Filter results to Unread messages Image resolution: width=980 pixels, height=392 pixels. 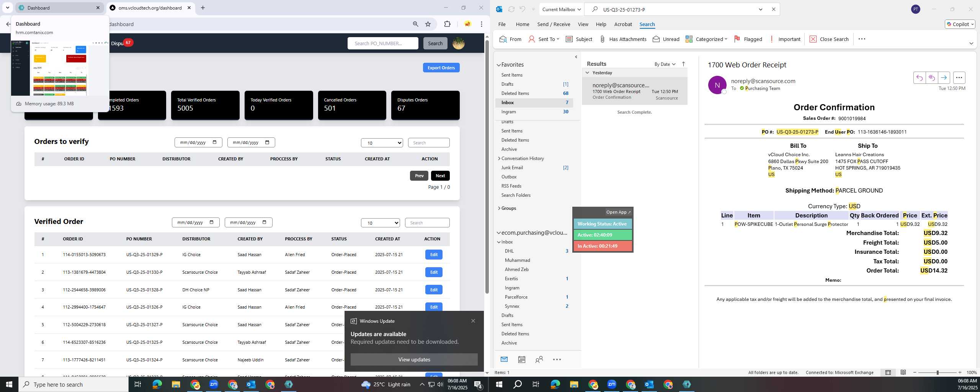click(x=666, y=39)
